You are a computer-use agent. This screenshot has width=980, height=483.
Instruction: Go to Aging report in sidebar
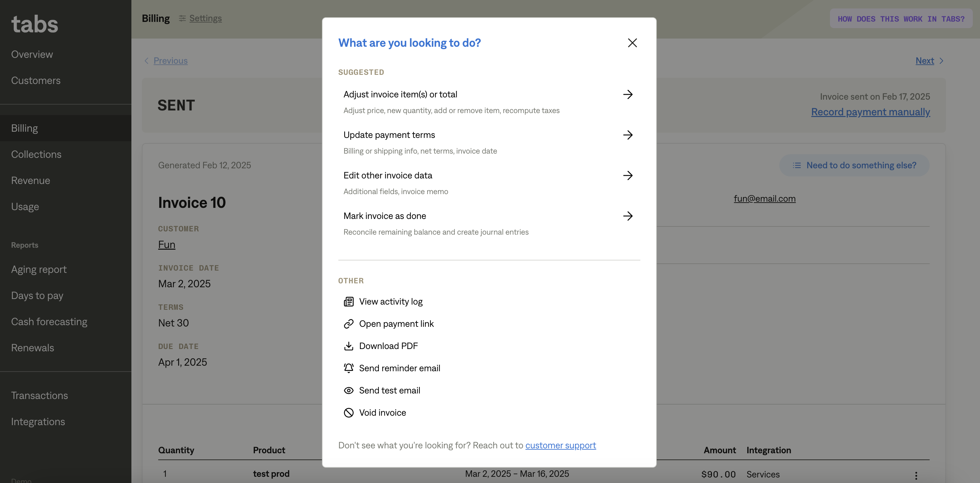[x=39, y=270]
